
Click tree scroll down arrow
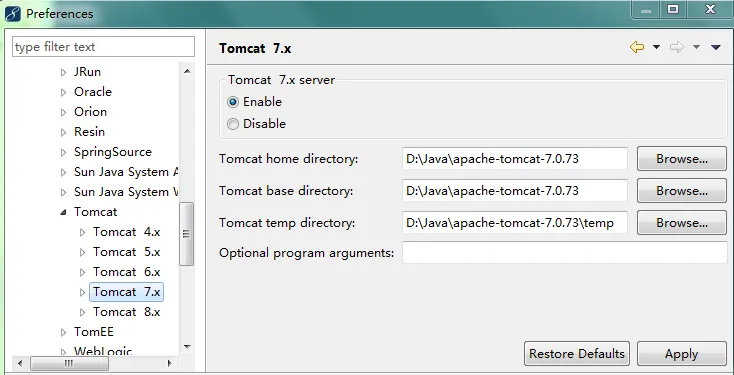coord(187,347)
